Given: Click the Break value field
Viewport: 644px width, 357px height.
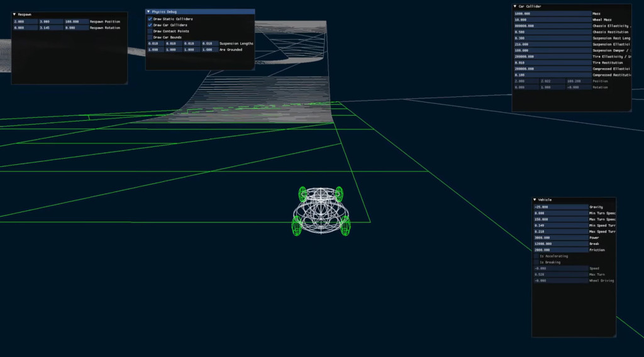Looking at the screenshot, I should [560, 244].
